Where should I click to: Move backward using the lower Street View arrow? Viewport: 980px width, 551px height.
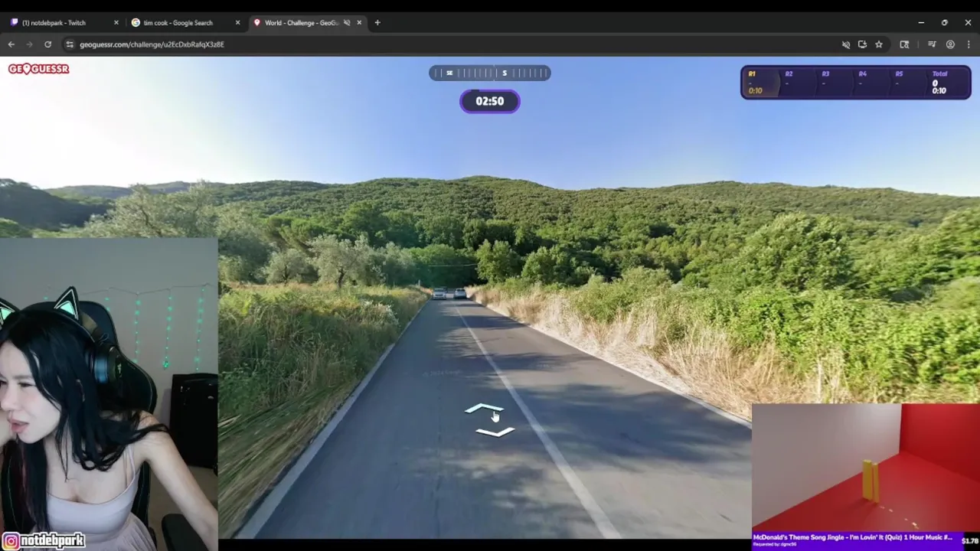tap(495, 432)
